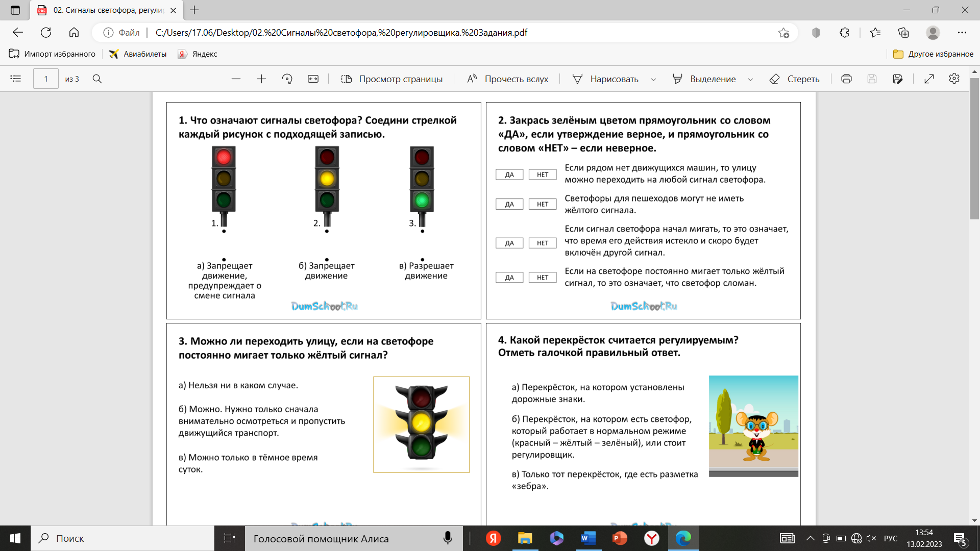Viewport: 980px width, 551px height.
Task: Open Word from the taskbar
Action: (588, 538)
